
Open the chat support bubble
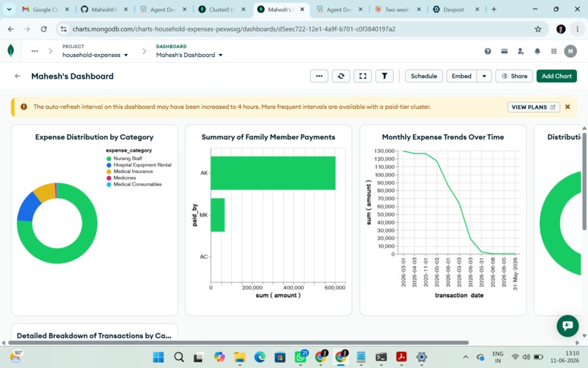[x=568, y=326]
